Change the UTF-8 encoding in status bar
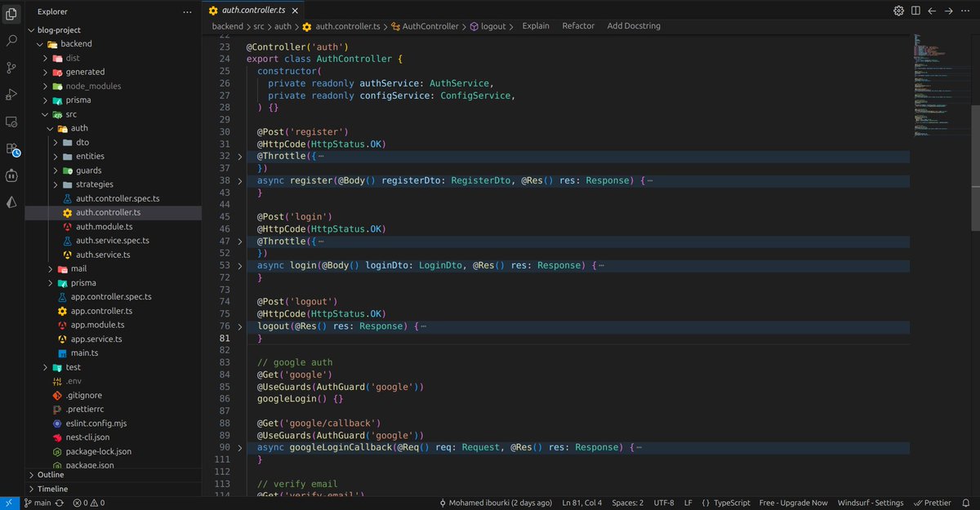 664,503
